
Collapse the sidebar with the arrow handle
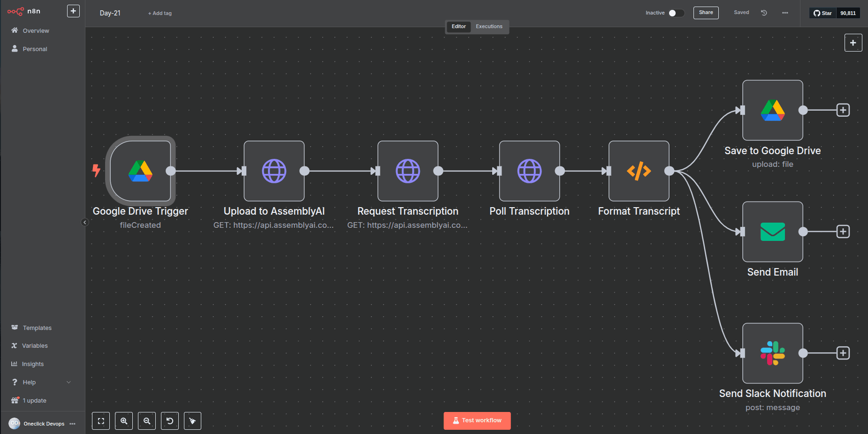coord(85,222)
